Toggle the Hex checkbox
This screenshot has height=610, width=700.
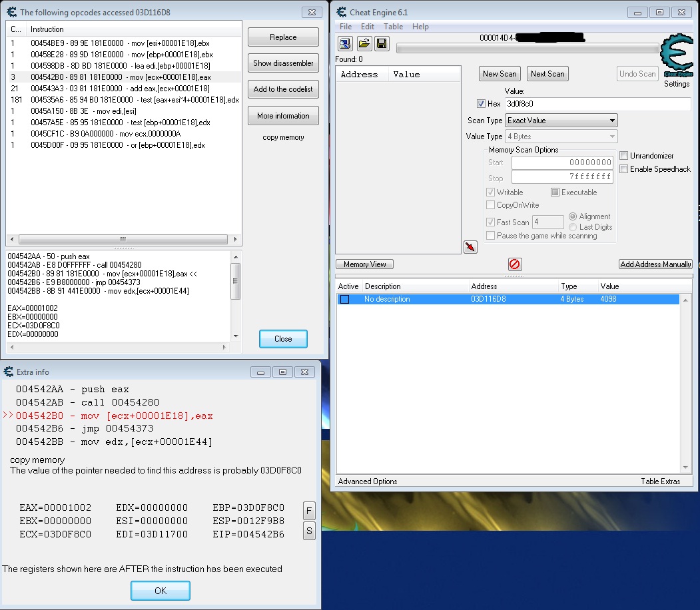(x=483, y=105)
